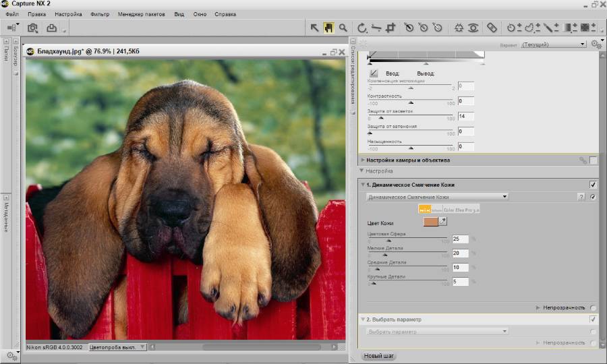Select the Auto Retouch Brush bandage icon

(x=492, y=28)
